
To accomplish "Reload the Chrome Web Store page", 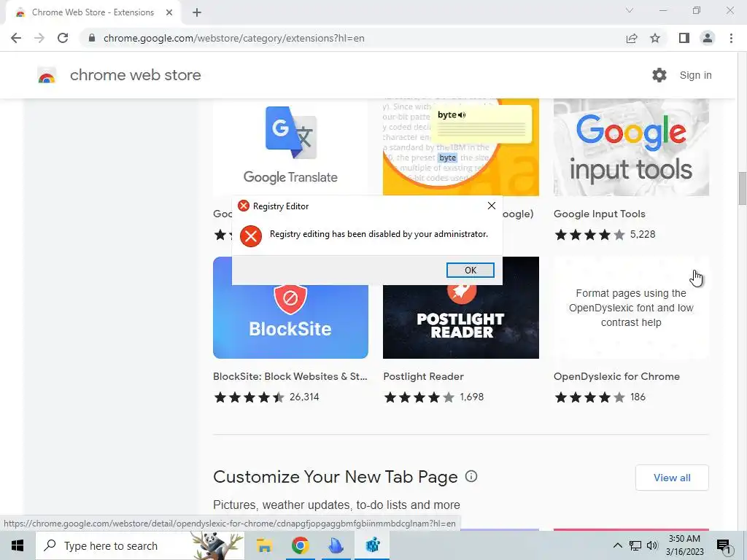I will (x=63, y=38).
